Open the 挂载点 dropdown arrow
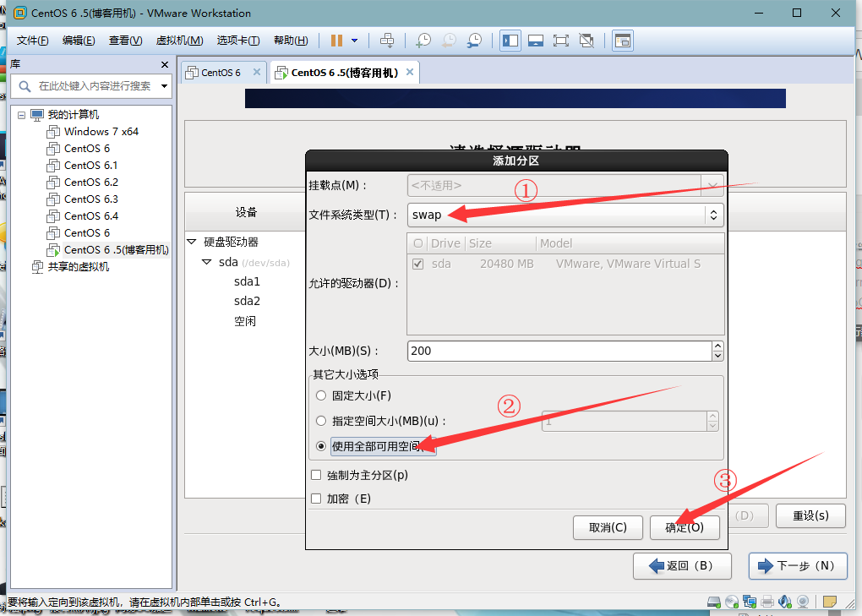Image resolution: width=862 pixels, height=616 pixels. 712,186
